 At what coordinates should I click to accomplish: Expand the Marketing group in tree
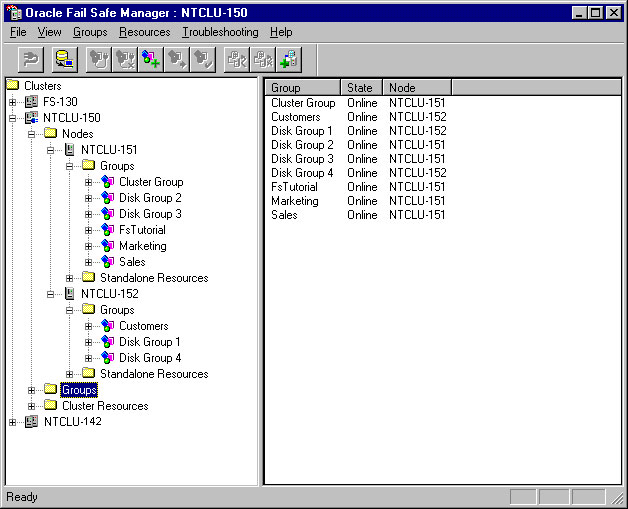click(89, 247)
